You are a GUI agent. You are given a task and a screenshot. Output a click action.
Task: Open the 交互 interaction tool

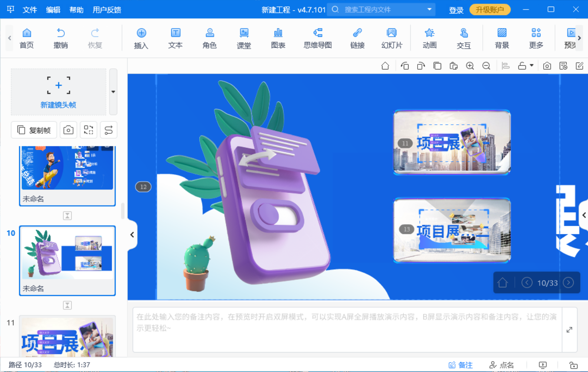pos(464,38)
